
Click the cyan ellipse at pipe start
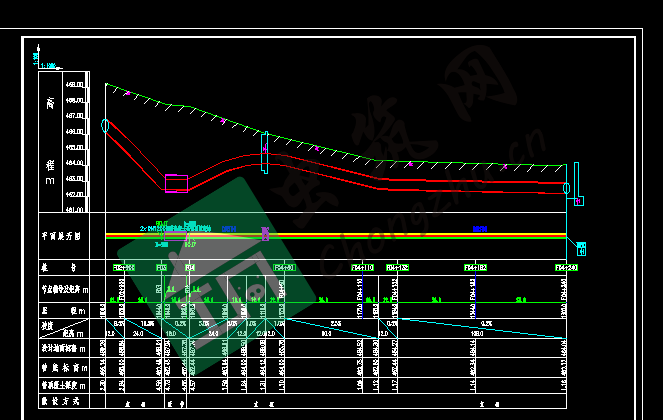pos(105,126)
